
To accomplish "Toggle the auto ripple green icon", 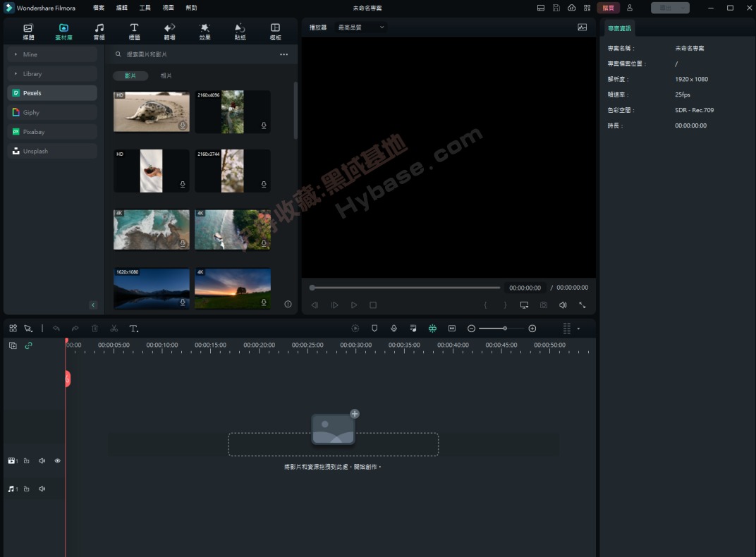I will click(432, 328).
